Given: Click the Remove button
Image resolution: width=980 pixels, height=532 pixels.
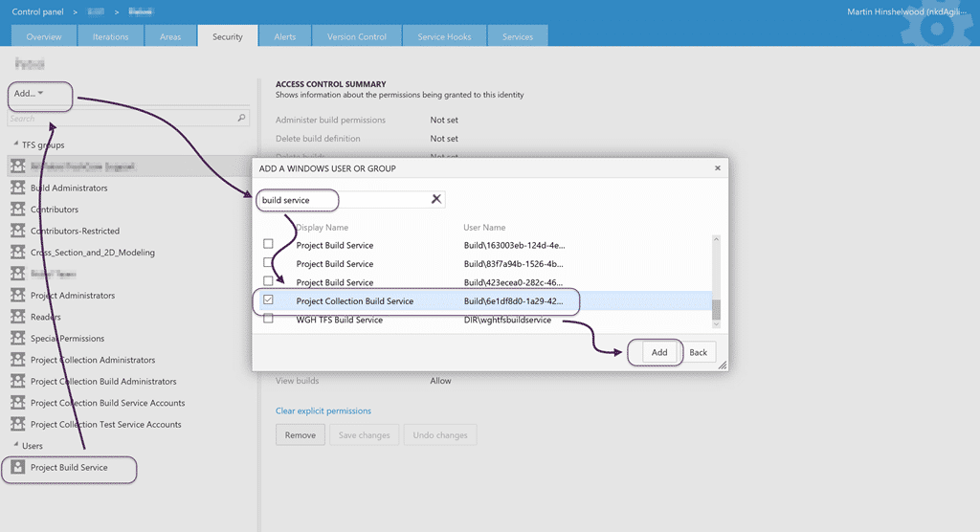Looking at the screenshot, I should (x=300, y=435).
